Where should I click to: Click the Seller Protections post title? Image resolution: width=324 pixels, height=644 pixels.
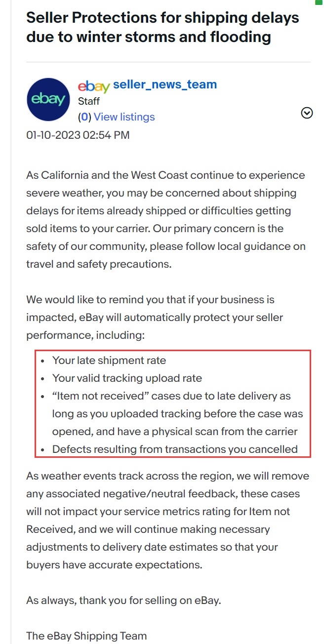point(162,27)
